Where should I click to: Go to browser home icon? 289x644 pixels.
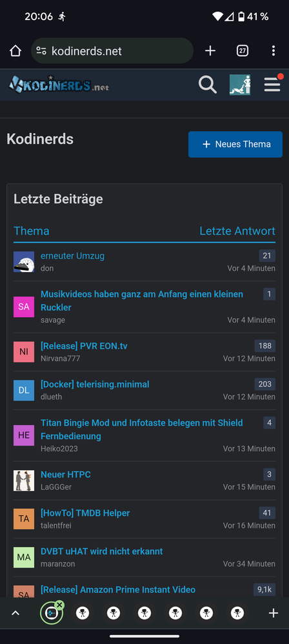(x=15, y=51)
